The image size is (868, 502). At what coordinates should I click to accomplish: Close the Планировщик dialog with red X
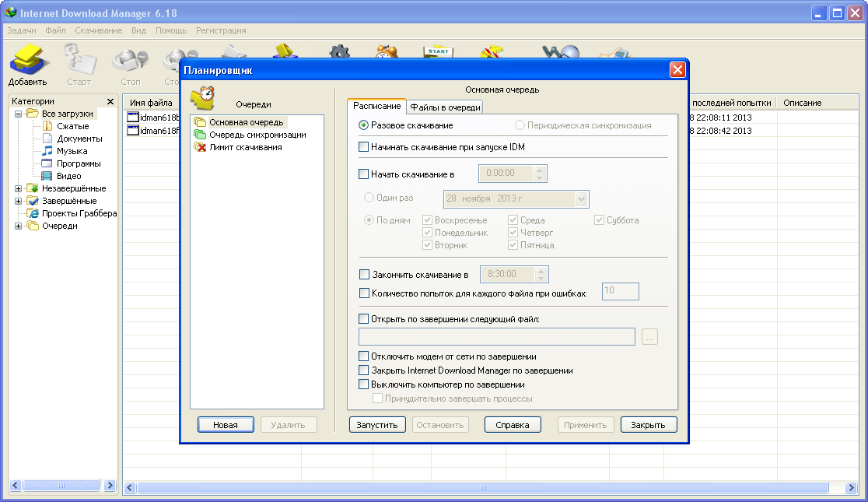(677, 70)
